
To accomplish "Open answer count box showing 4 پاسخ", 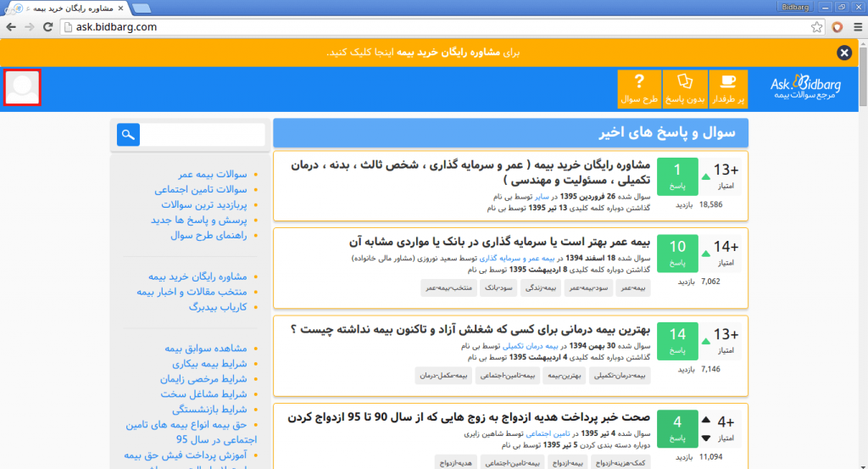I will [x=677, y=428].
